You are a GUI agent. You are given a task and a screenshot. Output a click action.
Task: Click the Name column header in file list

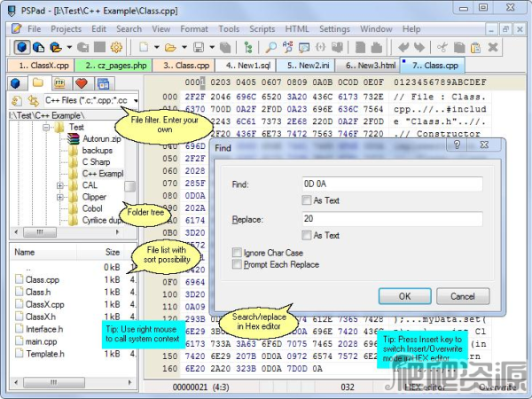(x=43, y=252)
